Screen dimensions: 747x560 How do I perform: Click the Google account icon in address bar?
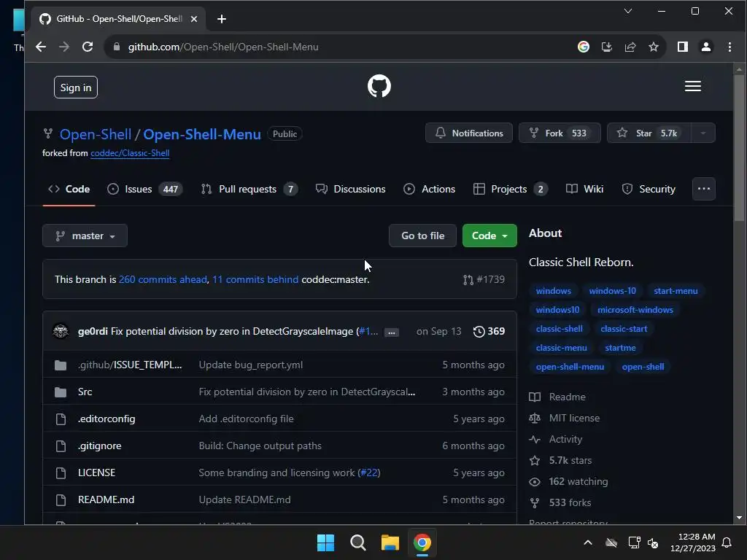tap(583, 47)
